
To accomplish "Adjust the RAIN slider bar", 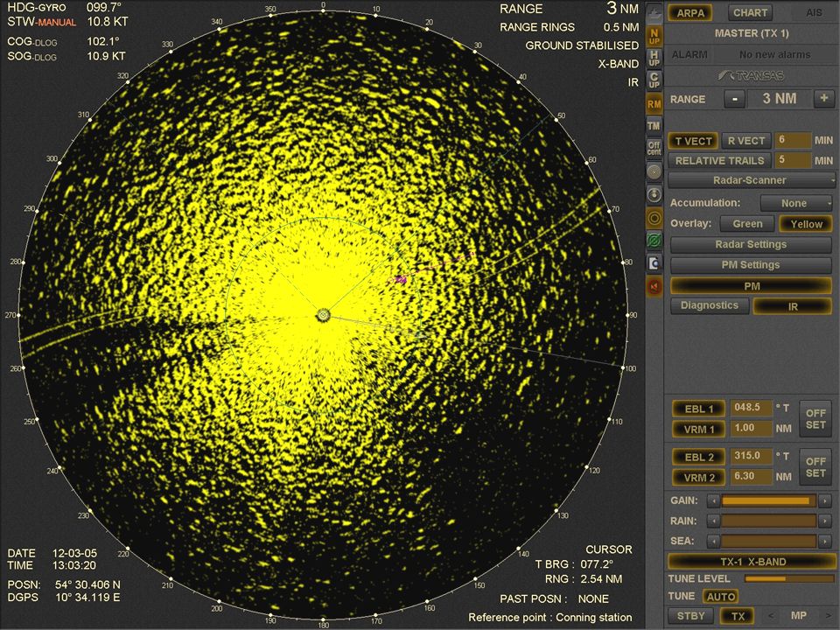I will [x=769, y=521].
